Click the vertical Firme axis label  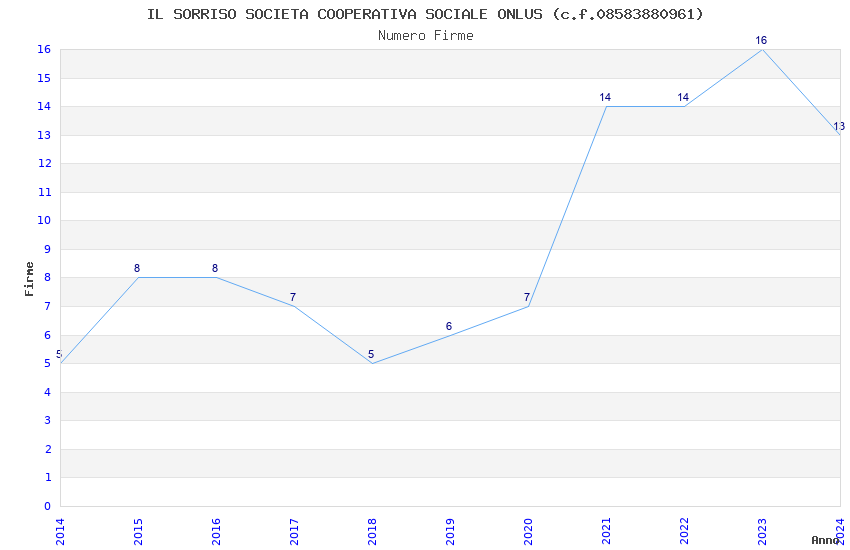(29, 279)
